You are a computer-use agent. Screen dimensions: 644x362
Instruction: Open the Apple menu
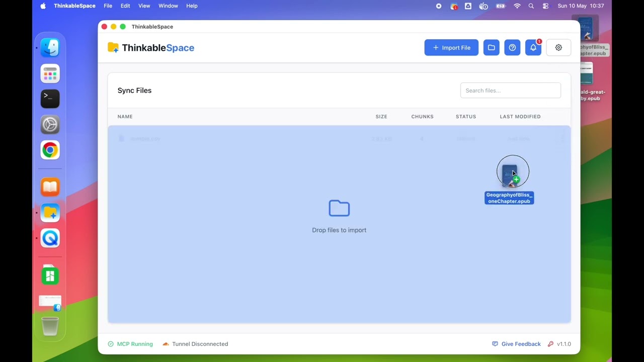point(43,6)
